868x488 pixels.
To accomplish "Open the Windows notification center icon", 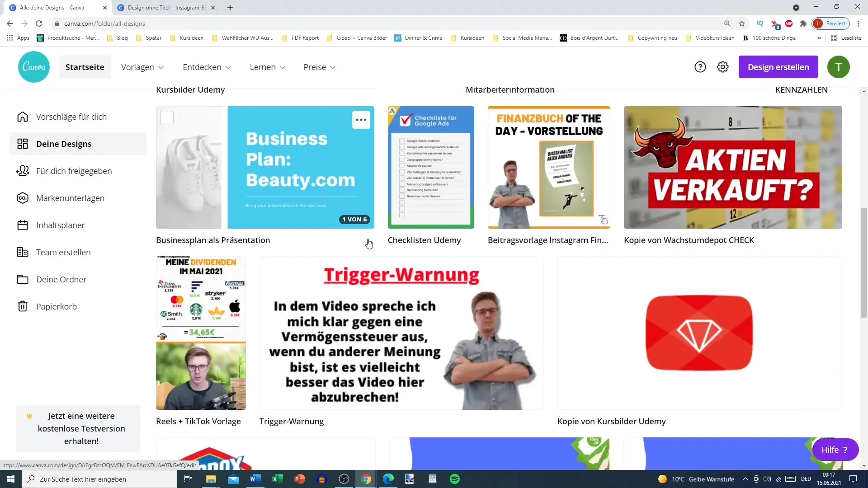I will (x=853, y=479).
